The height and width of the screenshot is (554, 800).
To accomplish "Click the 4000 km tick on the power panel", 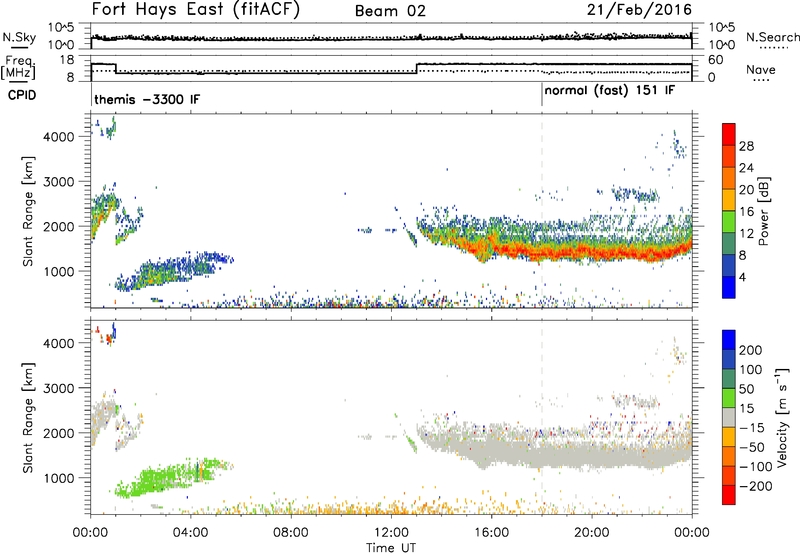I will coord(58,137).
